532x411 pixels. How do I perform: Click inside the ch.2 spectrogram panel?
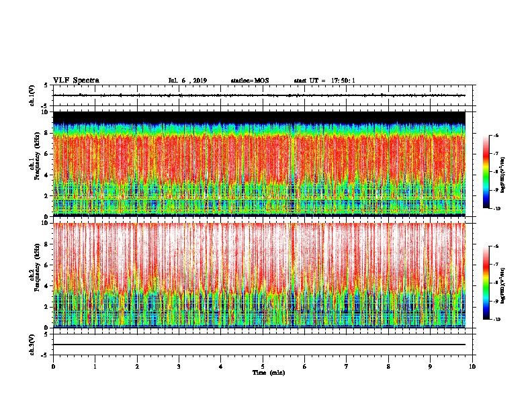click(259, 275)
